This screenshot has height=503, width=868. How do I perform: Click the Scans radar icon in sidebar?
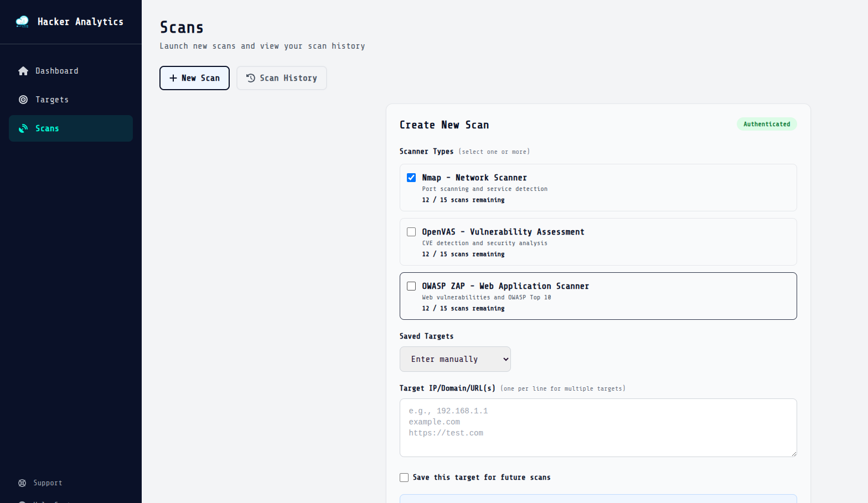(23, 128)
